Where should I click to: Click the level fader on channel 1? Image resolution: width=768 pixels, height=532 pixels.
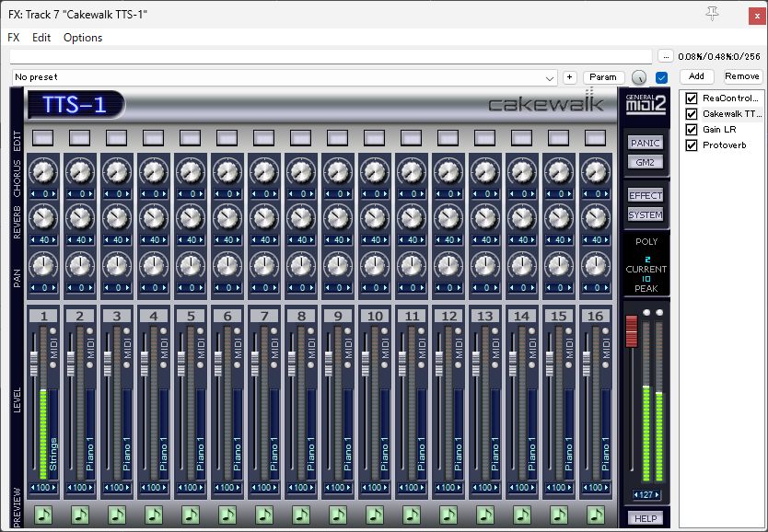point(34,364)
